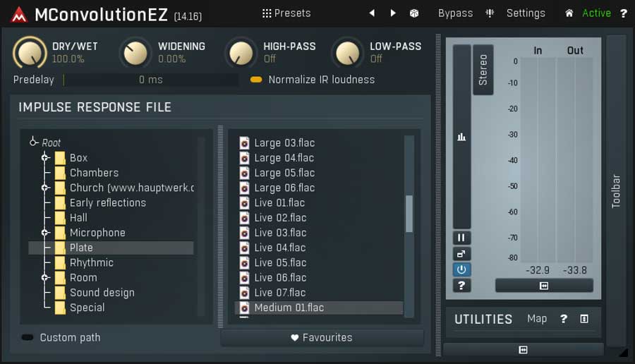Expand the Box folder

coord(45,157)
